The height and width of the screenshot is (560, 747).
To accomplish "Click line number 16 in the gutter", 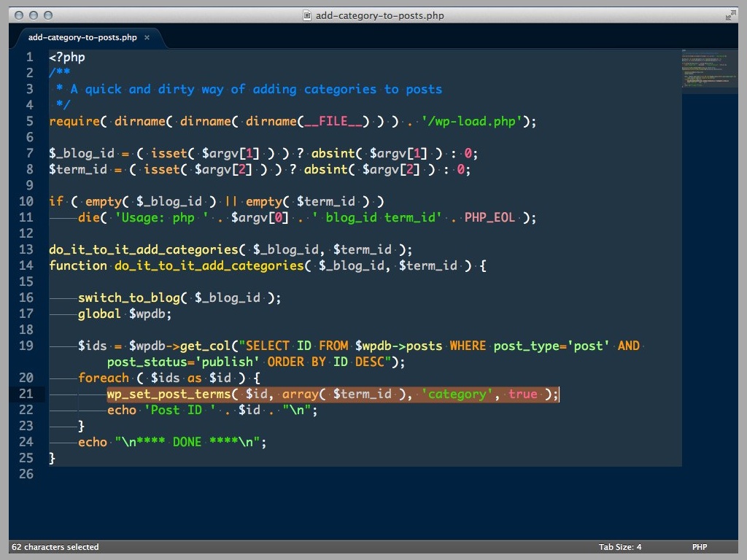I will (x=26, y=297).
